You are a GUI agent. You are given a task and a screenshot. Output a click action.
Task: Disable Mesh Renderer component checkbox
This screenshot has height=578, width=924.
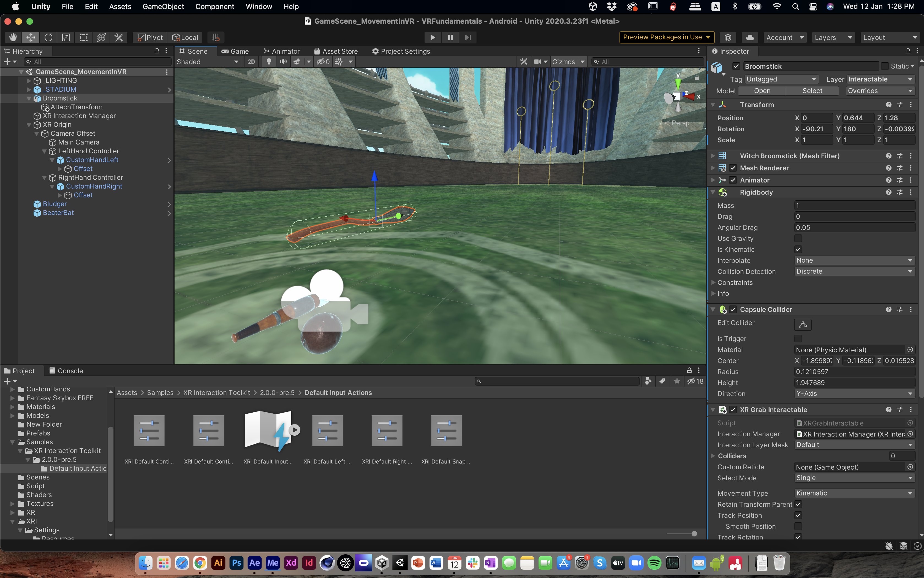tap(732, 168)
